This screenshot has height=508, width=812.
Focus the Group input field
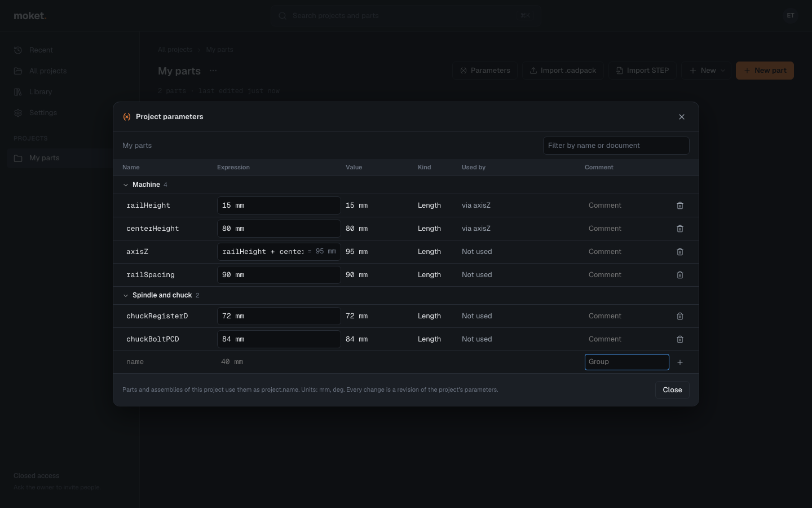click(626, 362)
